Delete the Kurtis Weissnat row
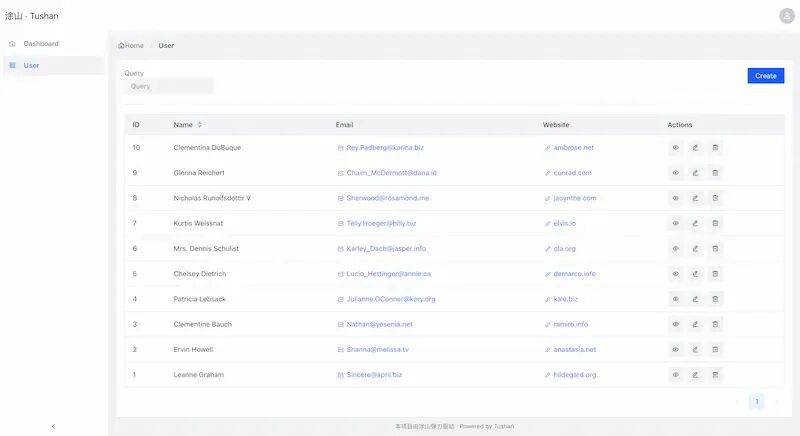The height and width of the screenshot is (436, 800). (715, 223)
